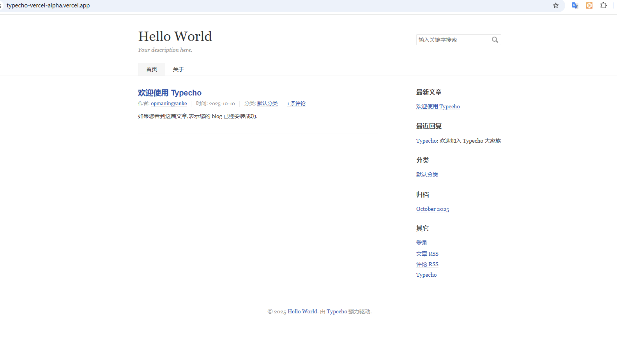Viewport: 617px width, 364px height.
Task: Select the 首页 navigation tab
Action: point(152,69)
